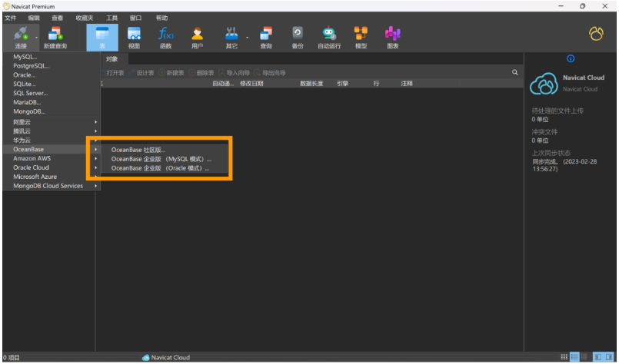This screenshot has width=619, height=364.
Task: Switch to detail grid view in status bar
Action: (584, 357)
